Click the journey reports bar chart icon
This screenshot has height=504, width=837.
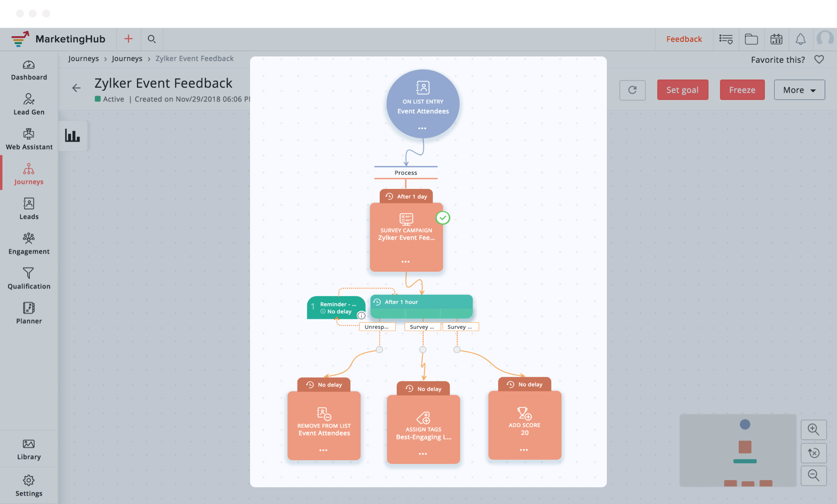coord(73,136)
